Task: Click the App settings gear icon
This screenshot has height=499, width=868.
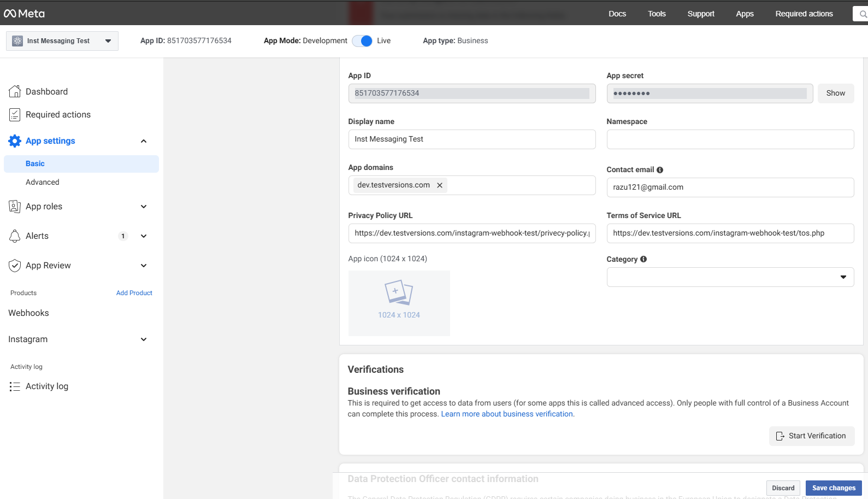Action: coord(15,141)
